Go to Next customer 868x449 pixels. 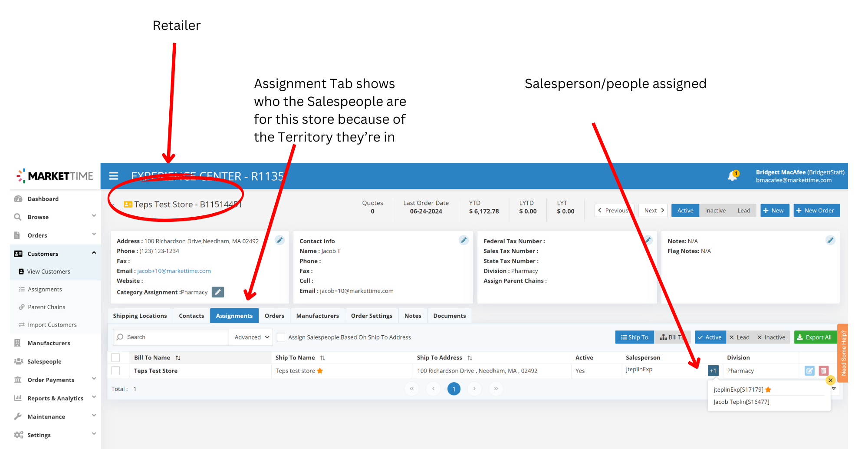point(653,210)
